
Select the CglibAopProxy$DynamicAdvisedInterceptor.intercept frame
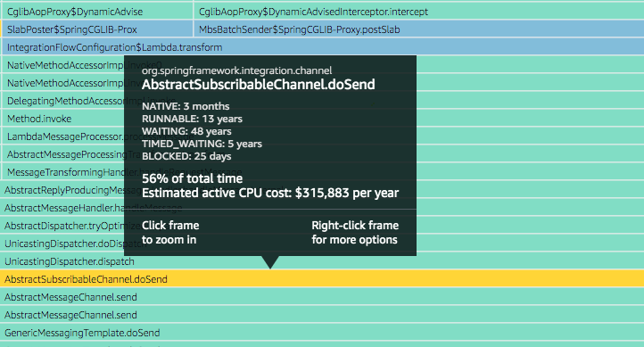419,12
